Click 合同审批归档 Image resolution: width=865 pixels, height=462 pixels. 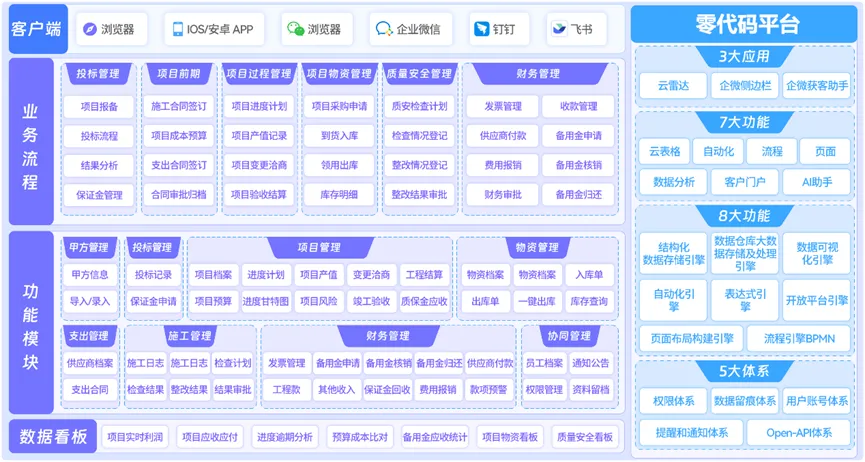coord(179,195)
